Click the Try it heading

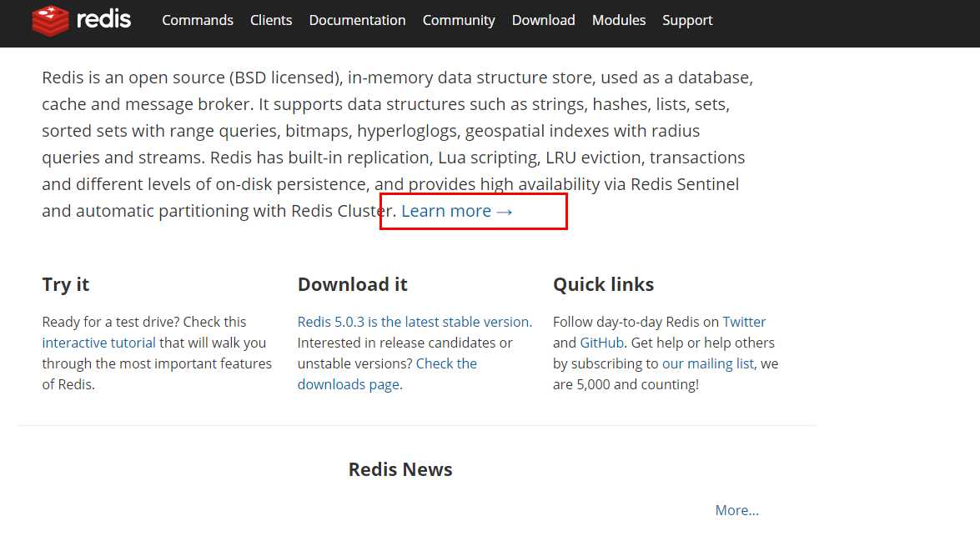[x=66, y=284]
